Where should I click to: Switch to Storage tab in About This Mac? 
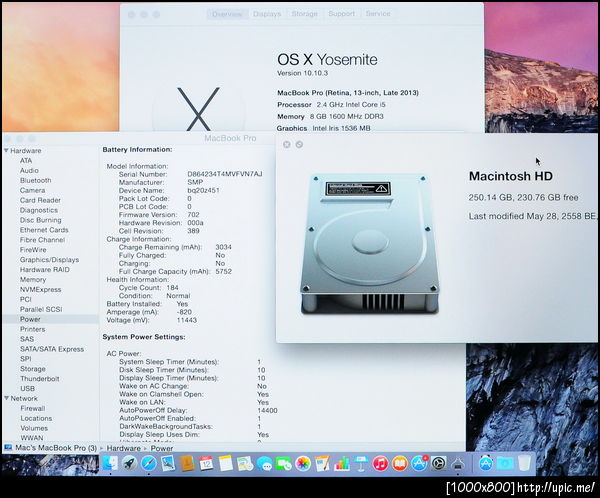tap(305, 14)
